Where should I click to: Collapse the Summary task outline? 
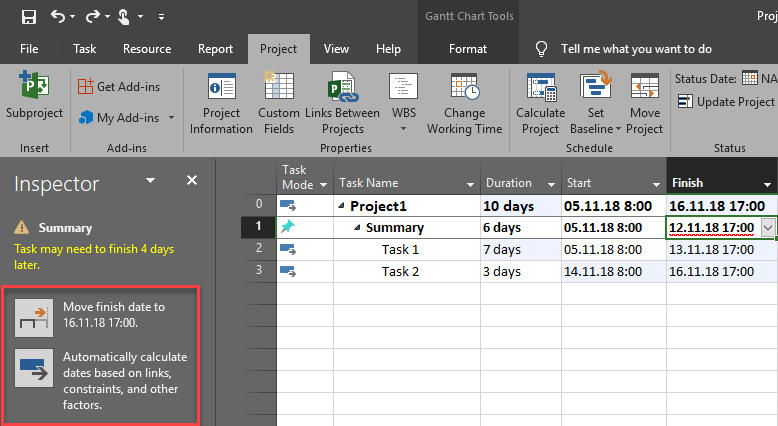(358, 228)
